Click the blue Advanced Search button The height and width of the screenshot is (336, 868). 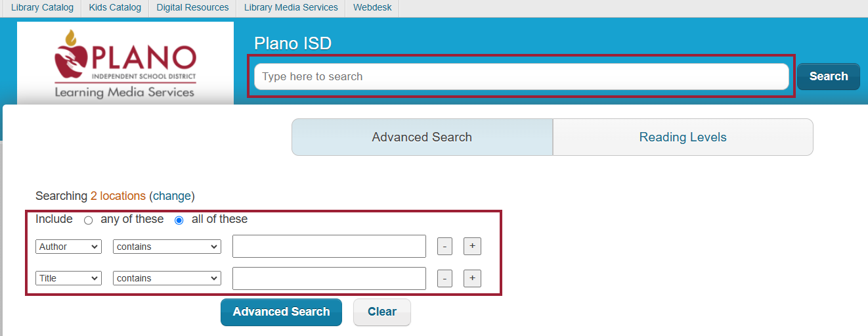(281, 312)
